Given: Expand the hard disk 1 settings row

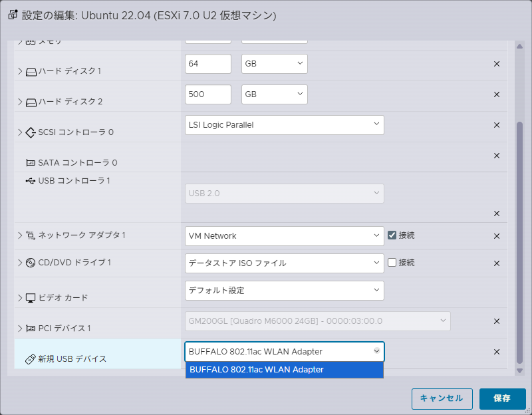Looking at the screenshot, I should click(x=20, y=71).
